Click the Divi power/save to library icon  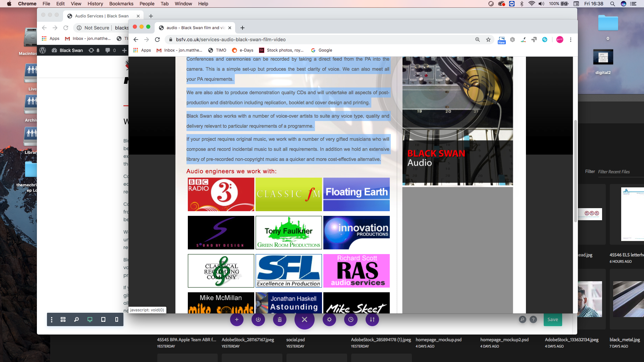[258, 319]
